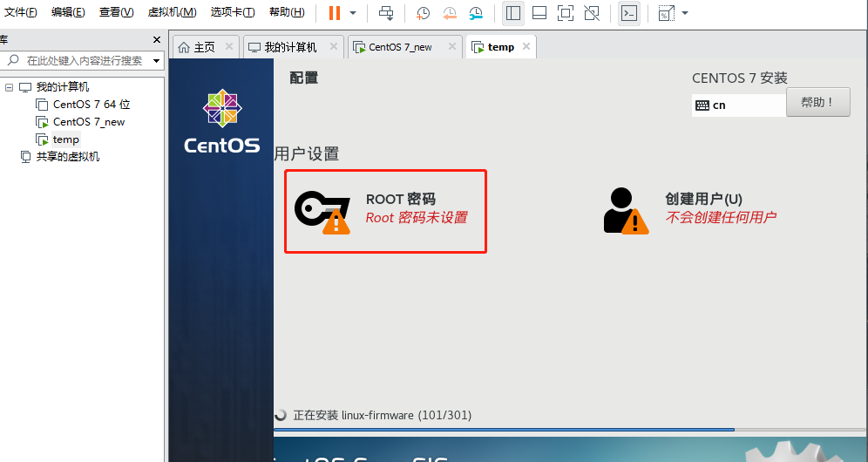The width and height of the screenshot is (868, 462).
Task: Click the 创建用户 person icon
Action: tap(626, 210)
